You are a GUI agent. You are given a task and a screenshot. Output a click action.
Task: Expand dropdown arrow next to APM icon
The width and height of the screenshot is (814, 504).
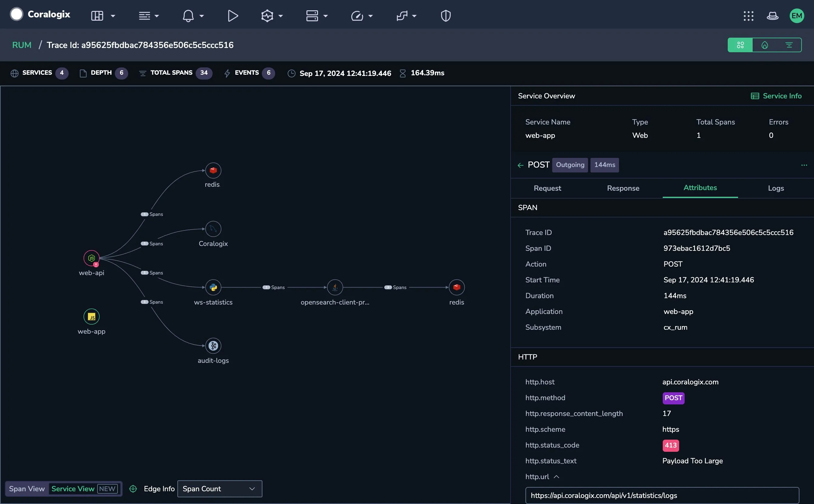click(x=280, y=16)
